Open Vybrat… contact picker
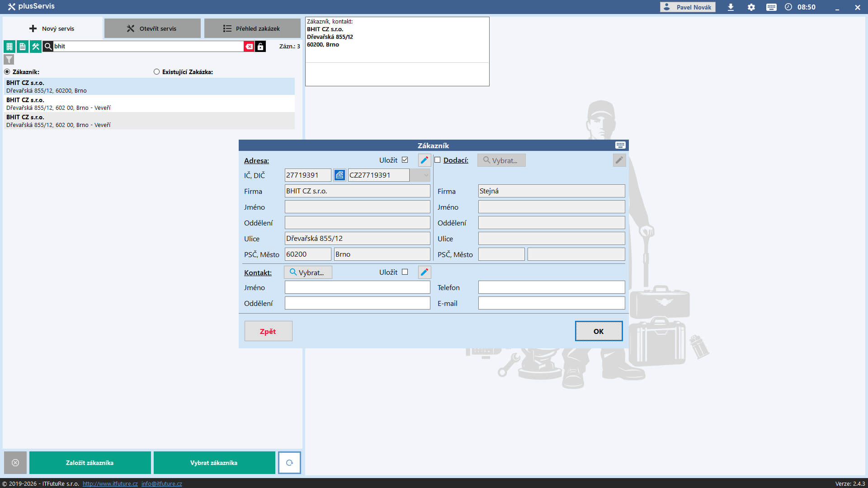Image resolution: width=868 pixels, height=488 pixels. (x=308, y=272)
